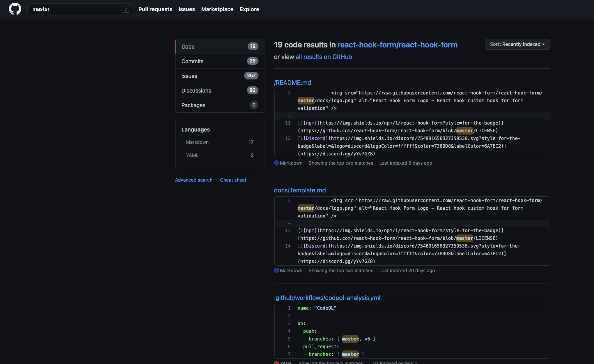
Task: Click the 19 count badge beside Code
Action: point(253,46)
